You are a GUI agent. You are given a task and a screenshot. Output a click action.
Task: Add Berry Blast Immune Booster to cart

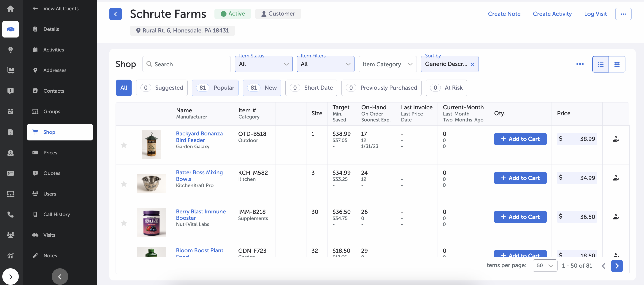coord(520,217)
